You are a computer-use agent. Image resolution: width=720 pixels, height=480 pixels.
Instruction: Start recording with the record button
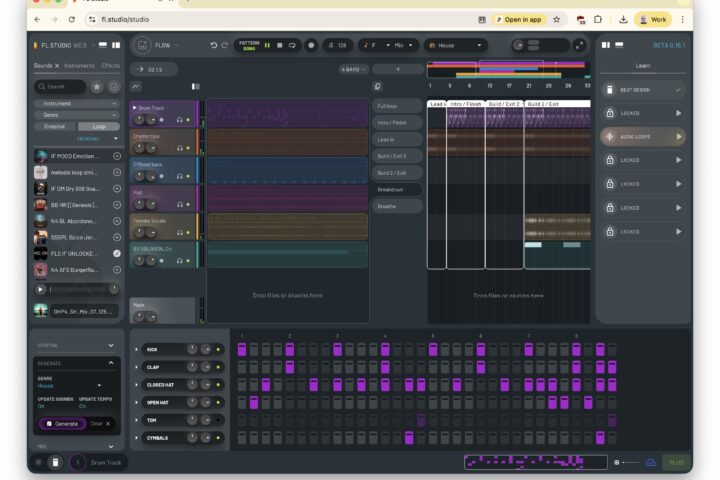[311, 45]
